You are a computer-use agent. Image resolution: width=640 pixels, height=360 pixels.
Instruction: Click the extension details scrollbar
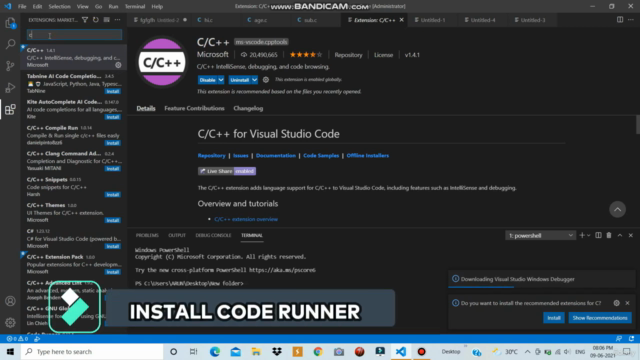tap(638, 125)
